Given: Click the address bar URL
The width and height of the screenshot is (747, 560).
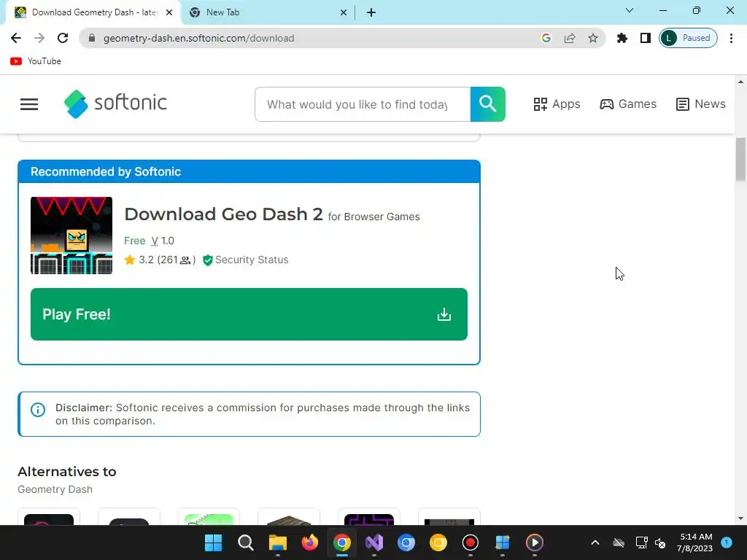Looking at the screenshot, I should pyautogui.click(x=198, y=38).
